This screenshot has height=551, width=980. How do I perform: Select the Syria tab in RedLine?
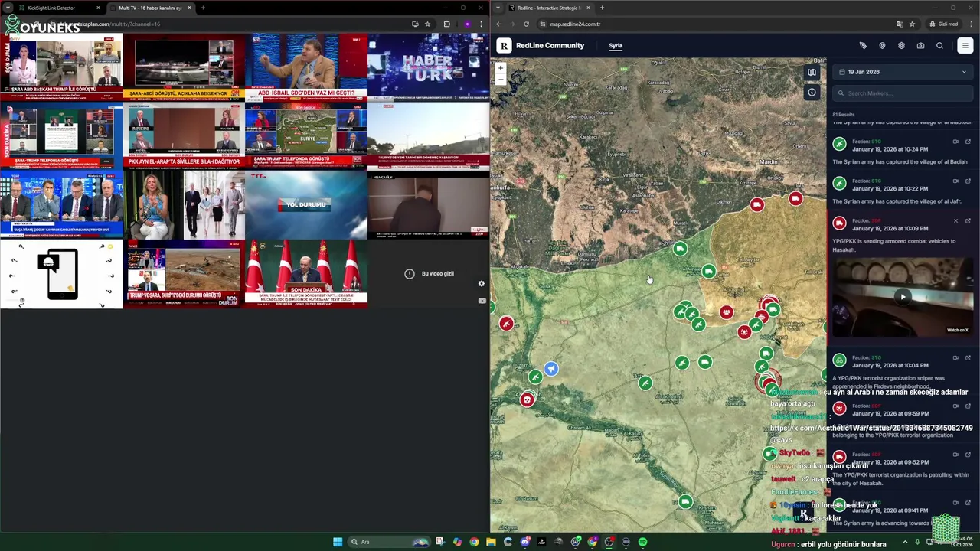click(616, 46)
